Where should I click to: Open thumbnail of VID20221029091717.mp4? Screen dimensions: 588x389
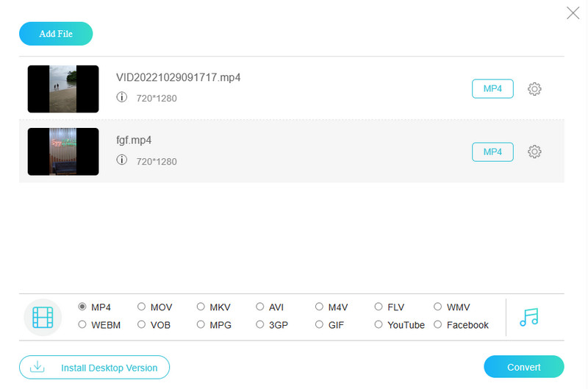point(63,89)
